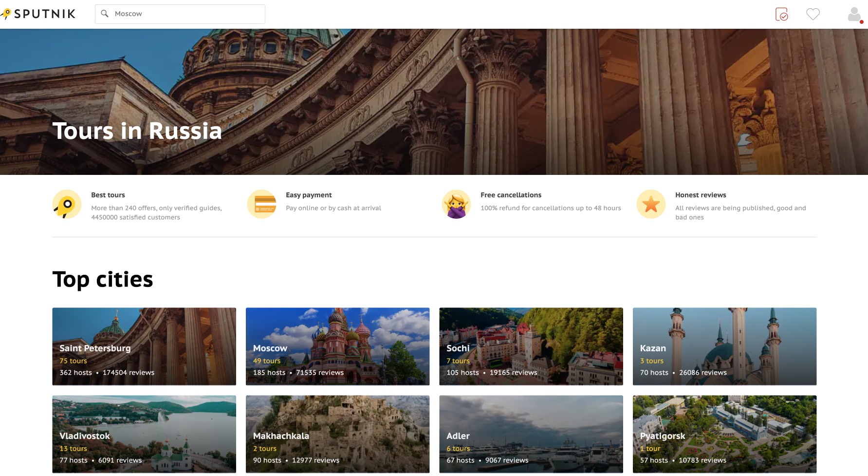Click the Tours in Russia hero banner image
Screen dimensions: 868x476
tap(433, 97)
